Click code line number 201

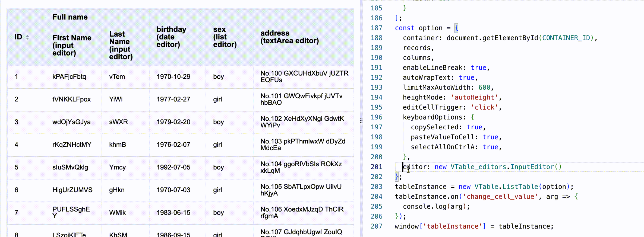pyautogui.click(x=376, y=167)
